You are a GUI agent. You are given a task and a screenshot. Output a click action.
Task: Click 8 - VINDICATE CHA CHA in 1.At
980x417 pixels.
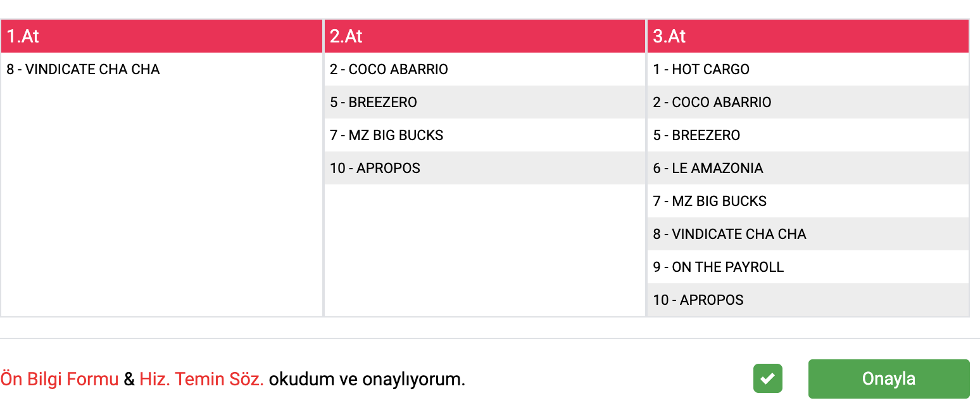coord(83,70)
